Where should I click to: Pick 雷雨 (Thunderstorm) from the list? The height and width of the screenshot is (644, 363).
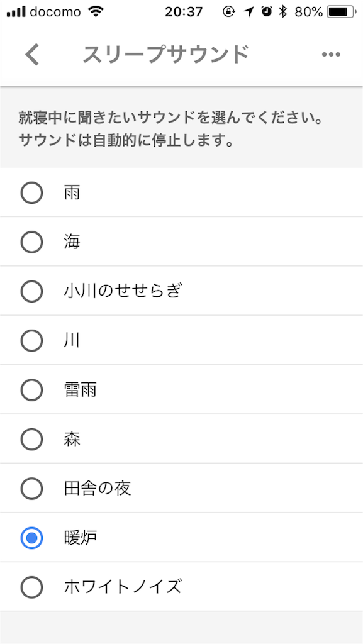(x=31, y=389)
